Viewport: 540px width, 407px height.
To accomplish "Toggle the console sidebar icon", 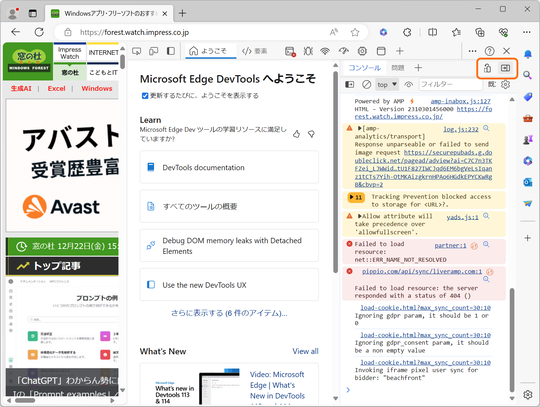I will (x=350, y=84).
